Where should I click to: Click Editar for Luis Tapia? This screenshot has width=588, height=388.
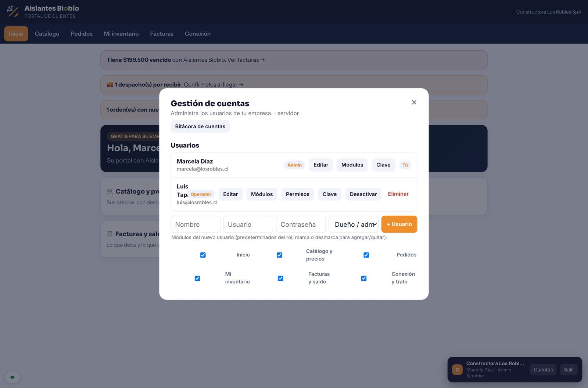tap(230, 194)
